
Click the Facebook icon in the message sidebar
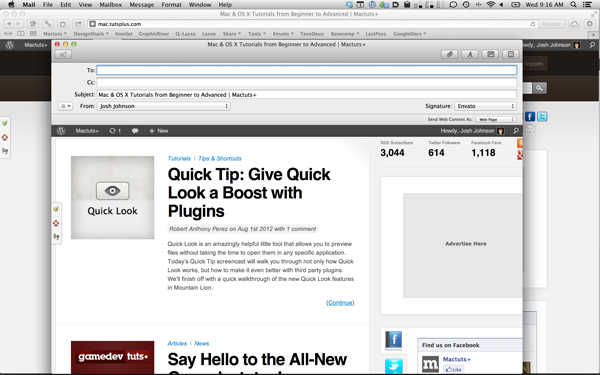pyautogui.click(x=393, y=340)
